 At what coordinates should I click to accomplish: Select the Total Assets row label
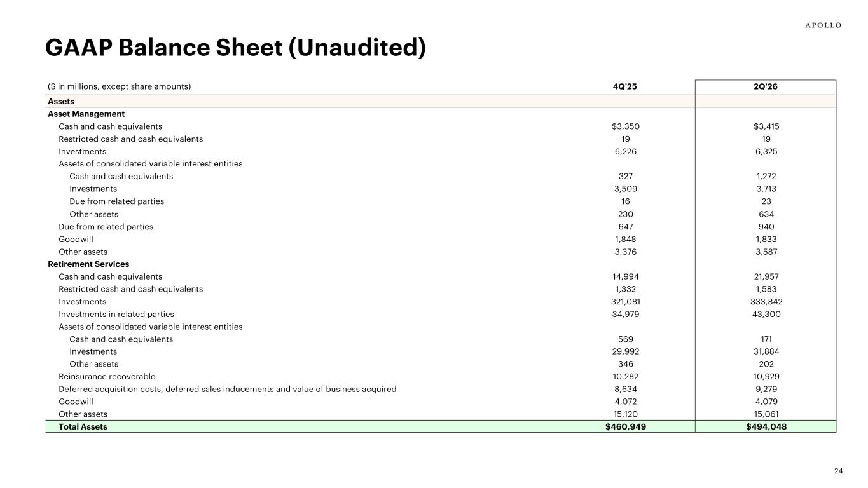pos(83,427)
